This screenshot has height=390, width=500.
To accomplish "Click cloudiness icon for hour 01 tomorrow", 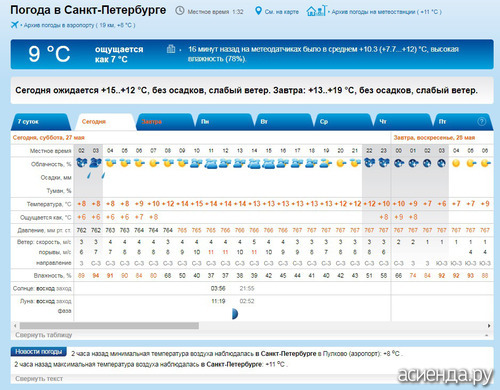I will pyautogui.click(x=413, y=163).
